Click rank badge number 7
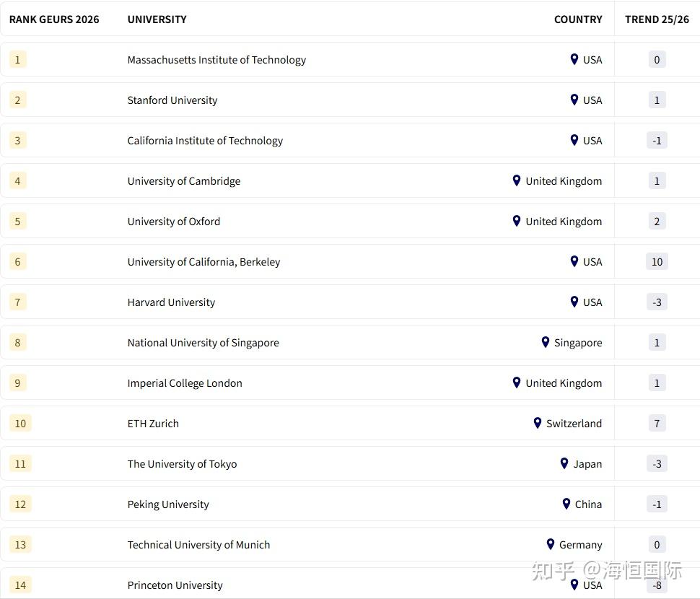 click(18, 302)
